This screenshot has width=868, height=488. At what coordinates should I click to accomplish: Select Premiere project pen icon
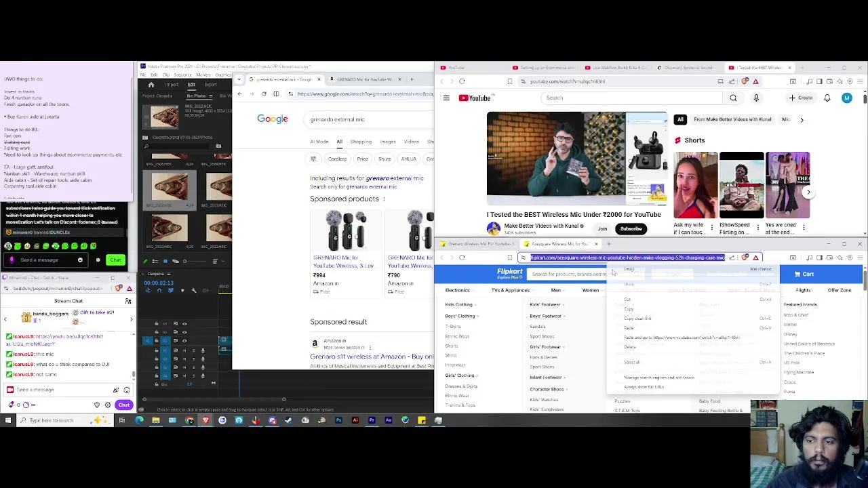tap(145, 261)
